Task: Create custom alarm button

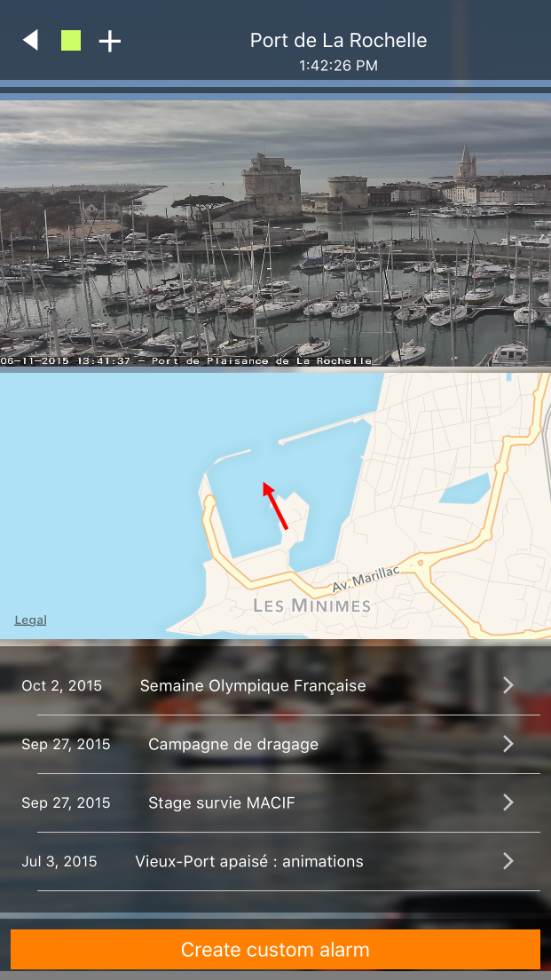Action: [x=275, y=950]
